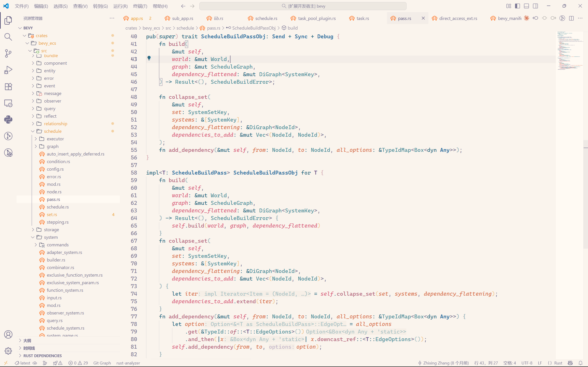Screen dimensions: 588x367
Task: Click Git Graph in status bar
Action: (102, 363)
